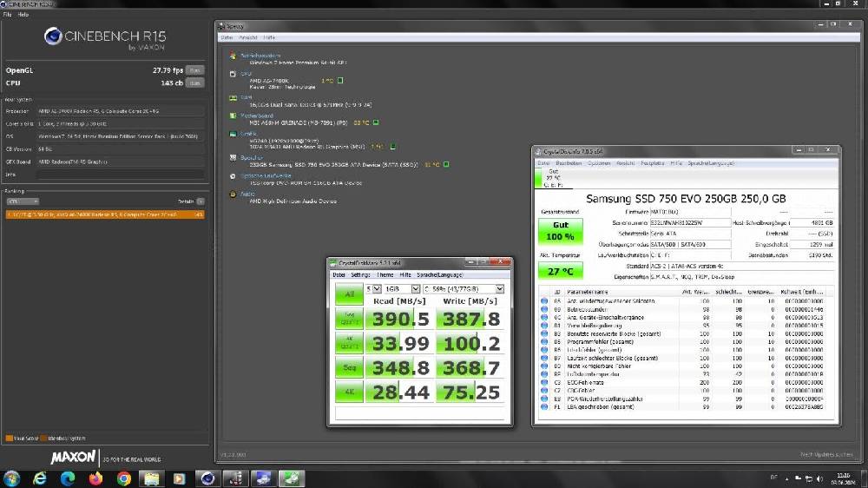Open Google Chrome from the taskbar
This screenshot has width=868, height=488.
click(124, 478)
